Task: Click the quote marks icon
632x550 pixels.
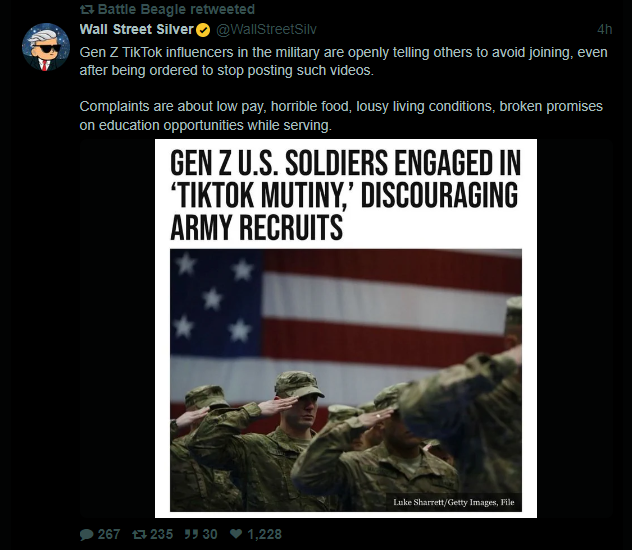Action: click(x=193, y=535)
